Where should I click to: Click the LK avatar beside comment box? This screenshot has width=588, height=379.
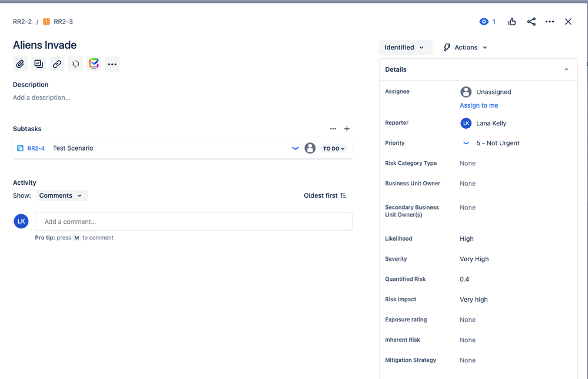pyautogui.click(x=21, y=221)
